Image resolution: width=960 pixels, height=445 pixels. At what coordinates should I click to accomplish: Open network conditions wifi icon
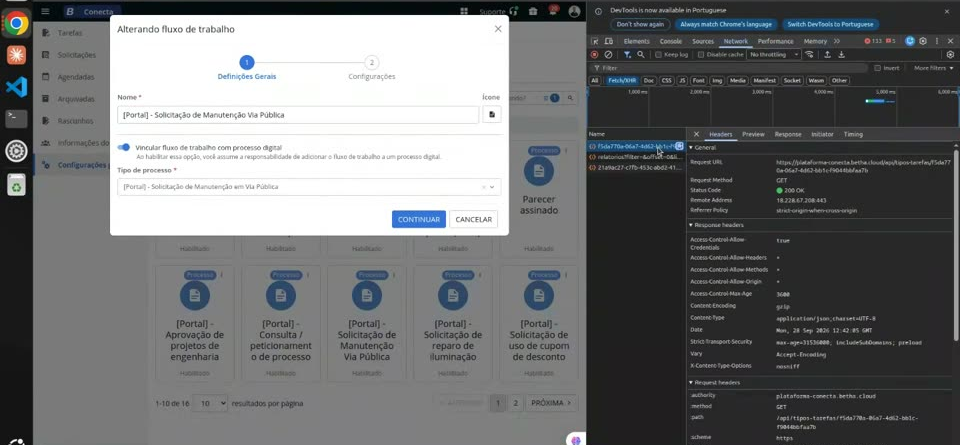(809, 54)
